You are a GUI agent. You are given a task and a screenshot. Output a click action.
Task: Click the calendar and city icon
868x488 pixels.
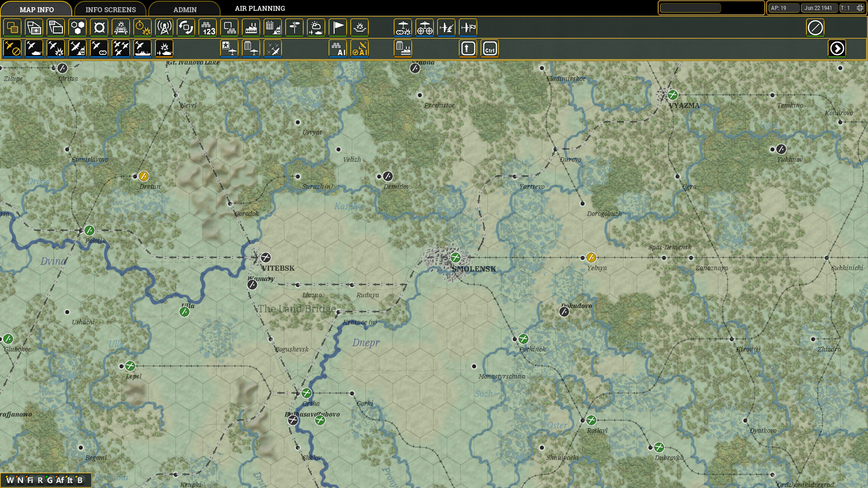click(x=273, y=28)
